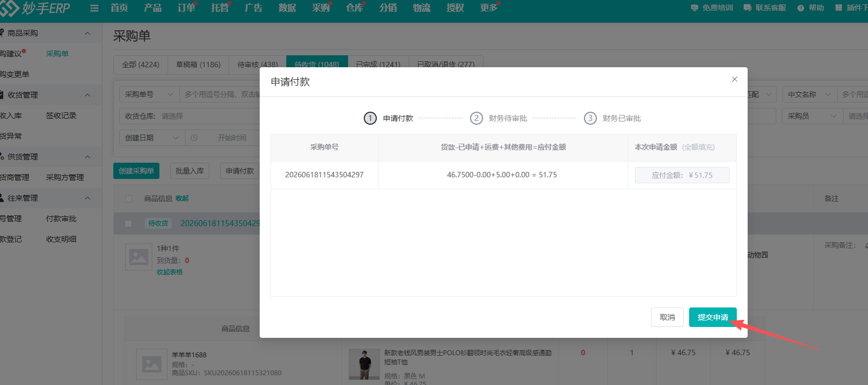Collapse the 供货管理 sidebar section
The width and height of the screenshot is (868, 385).
coord(88,157)
